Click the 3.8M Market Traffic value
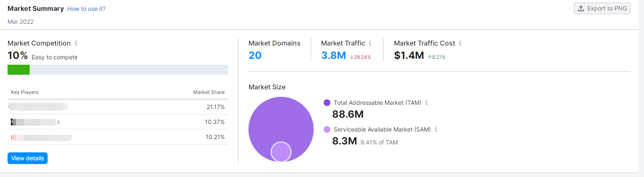This screenshot has width=644, height=177. click(x=333, y=55)
